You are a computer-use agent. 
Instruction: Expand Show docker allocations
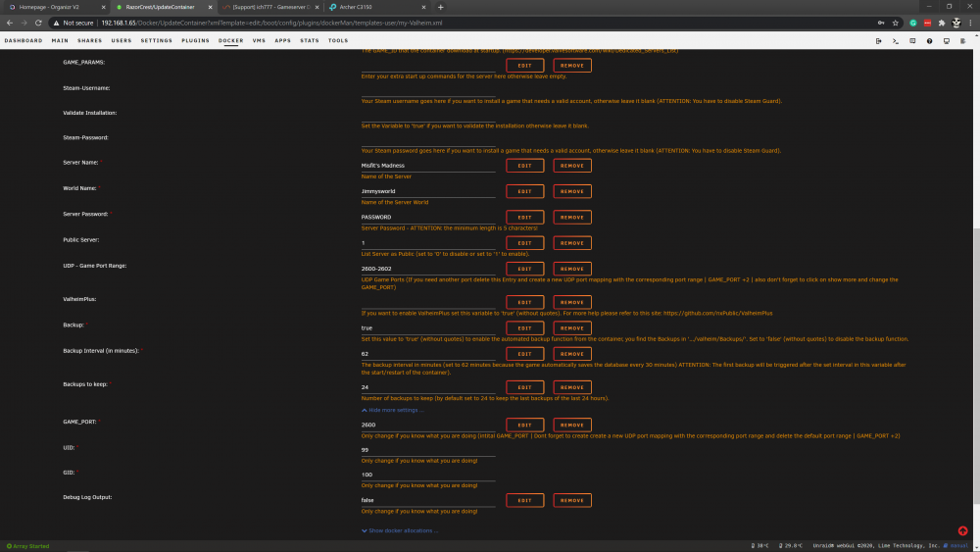coord(400,530)
